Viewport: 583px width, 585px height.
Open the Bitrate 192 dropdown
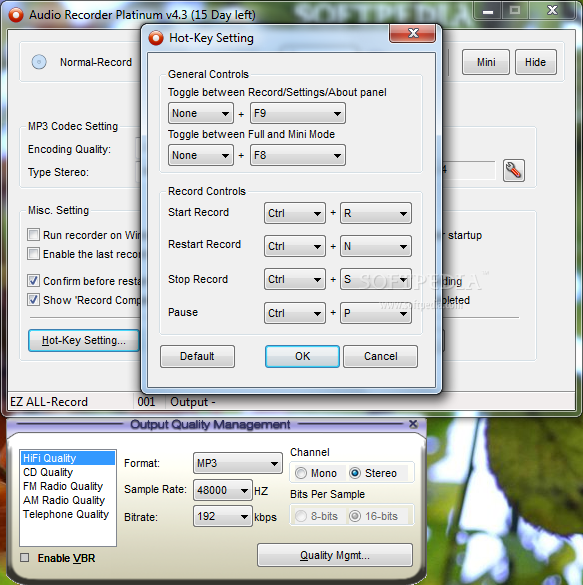coord(223,517)
